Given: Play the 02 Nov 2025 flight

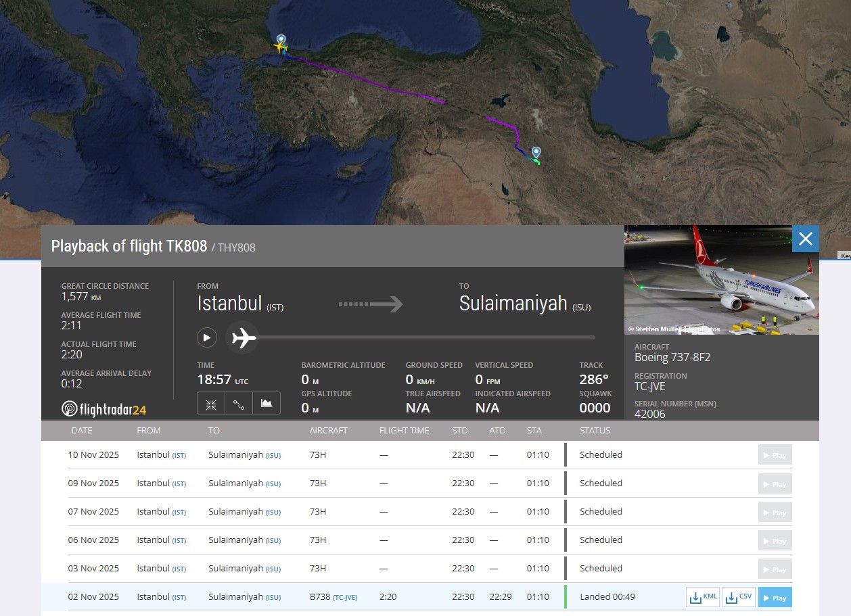Looking at the screenshot, I should click(x=775, y=597).
